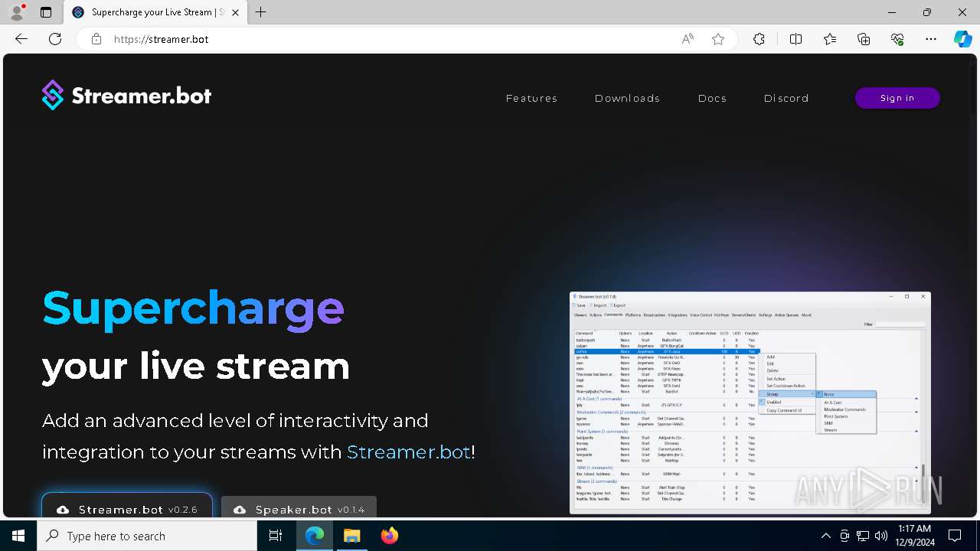Image resolution: width=980 pixels, height=551 pixels.
Task: Open Browser essentials heart icon
Action: 897,39
